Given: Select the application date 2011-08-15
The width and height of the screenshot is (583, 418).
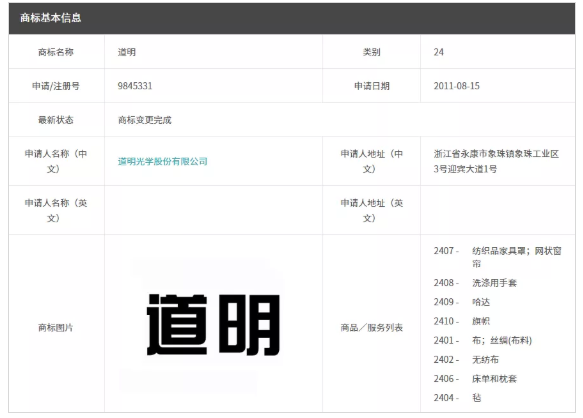Looking at the screenshot, I should [457, 86].
